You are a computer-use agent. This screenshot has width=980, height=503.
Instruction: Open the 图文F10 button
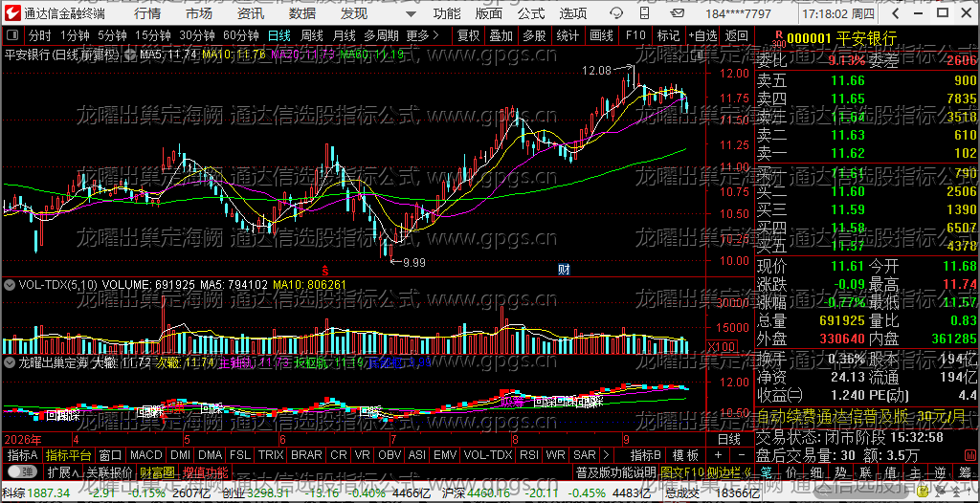point(683,471)
